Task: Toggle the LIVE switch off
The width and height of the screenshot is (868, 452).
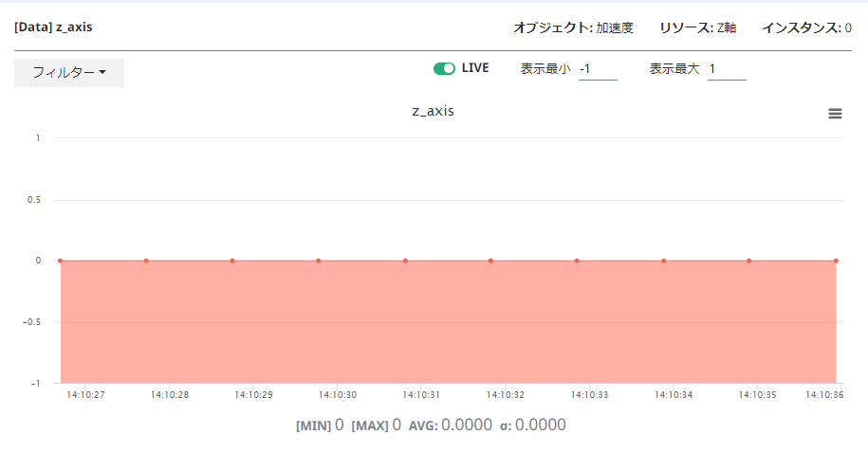Action: click(x=444, y=68)
